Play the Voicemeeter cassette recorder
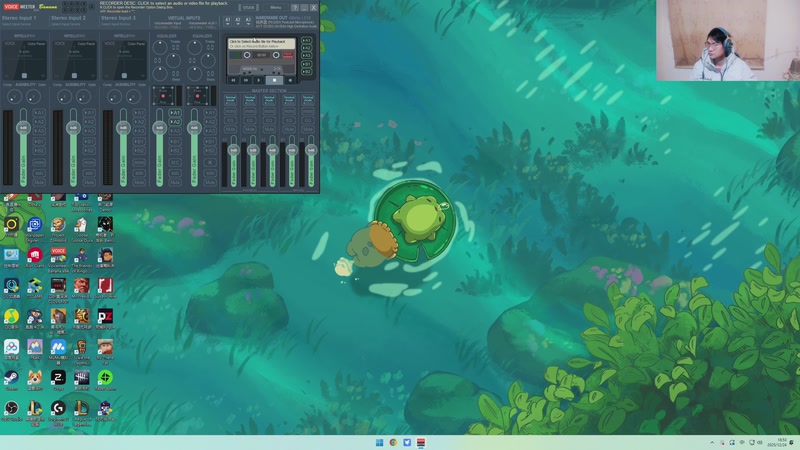The width and height of the screenshot is (800, 450). (259, 80)
